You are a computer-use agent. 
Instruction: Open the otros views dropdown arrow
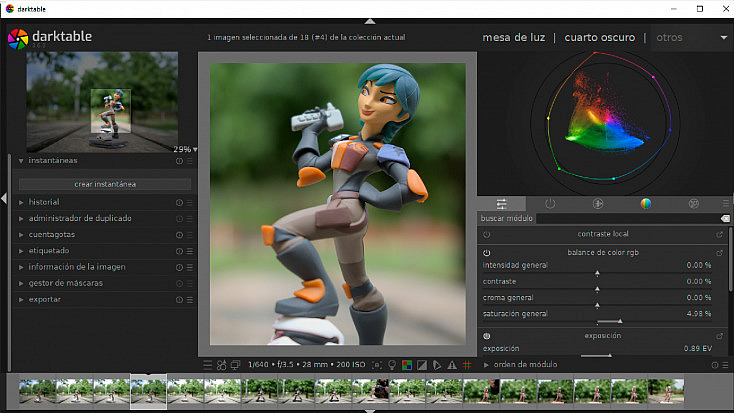pyautogui.click(x=724, y=37)
